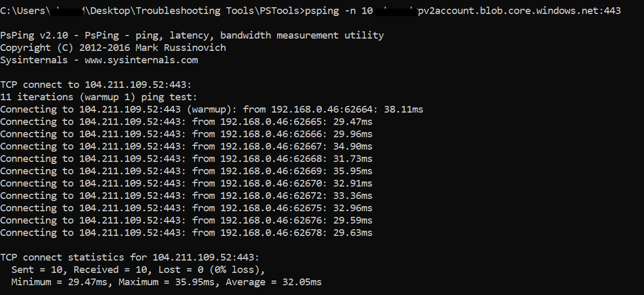This screenshot has height=295, width=644.
Task: Click the PsPing v2.10 version header line
Action: 192,36
